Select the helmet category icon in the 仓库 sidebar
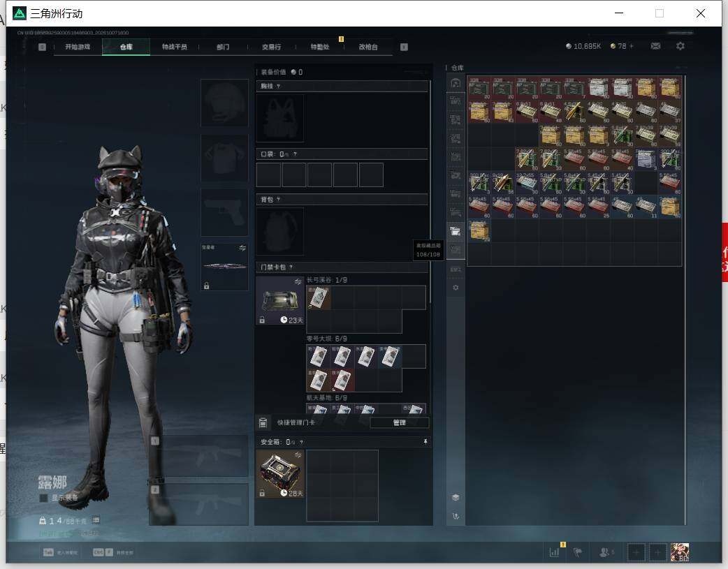This screenshot has height=569, width=728. [456, 83]
